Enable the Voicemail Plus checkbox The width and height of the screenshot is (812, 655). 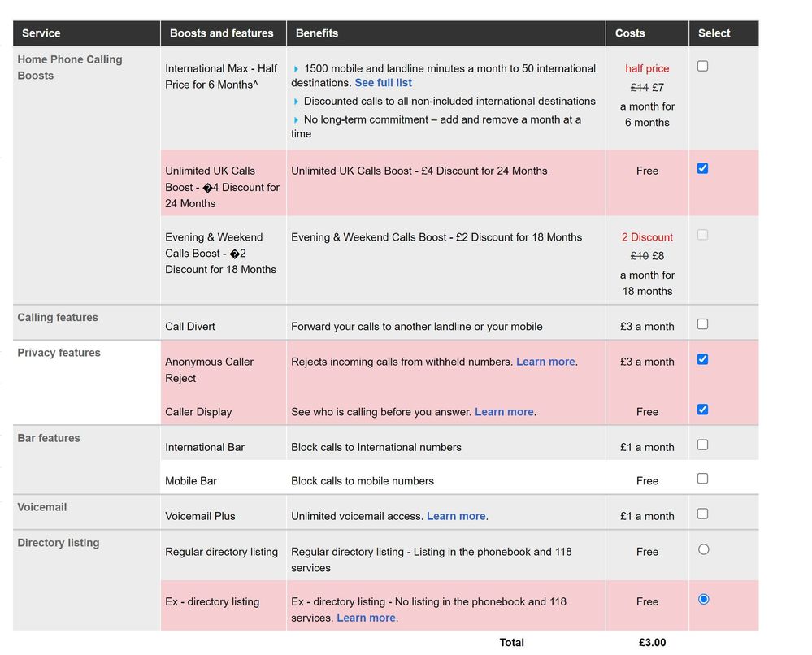[x=702, y=514]
